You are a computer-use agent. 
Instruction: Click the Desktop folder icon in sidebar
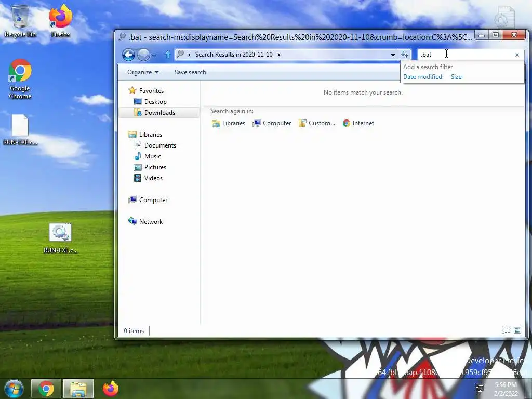pos(137,101)
